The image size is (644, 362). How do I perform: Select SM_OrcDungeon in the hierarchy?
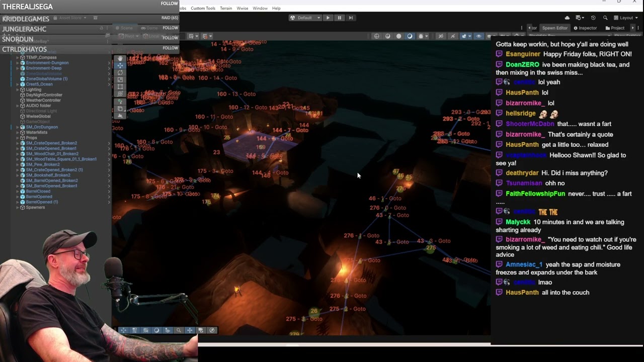(x=42, y=127)
